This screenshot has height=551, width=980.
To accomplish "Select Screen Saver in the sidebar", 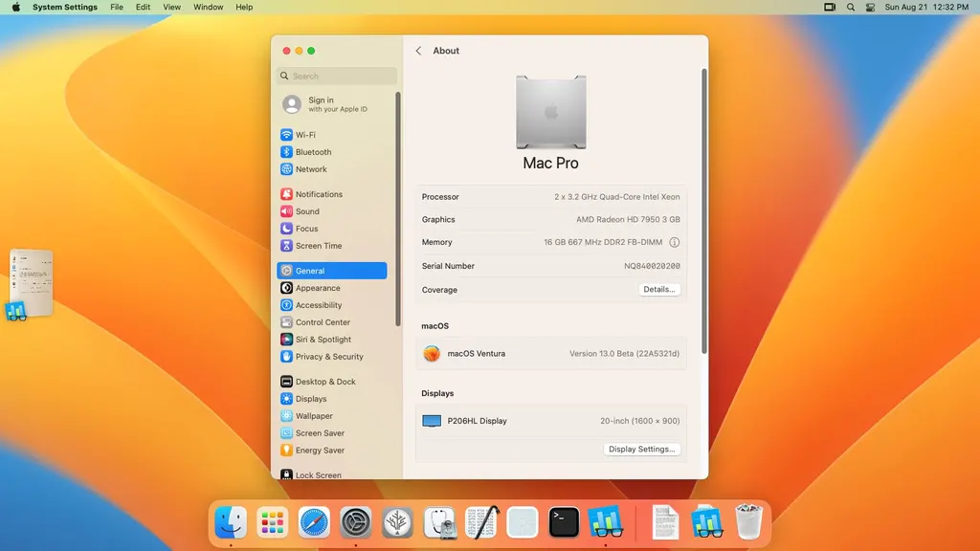I will point(332,433).
